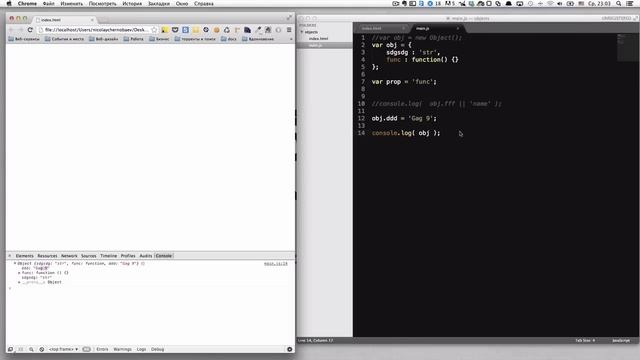
Task: Click the Evernote elephant menu bar icon
Action: [x=404, y=3]
